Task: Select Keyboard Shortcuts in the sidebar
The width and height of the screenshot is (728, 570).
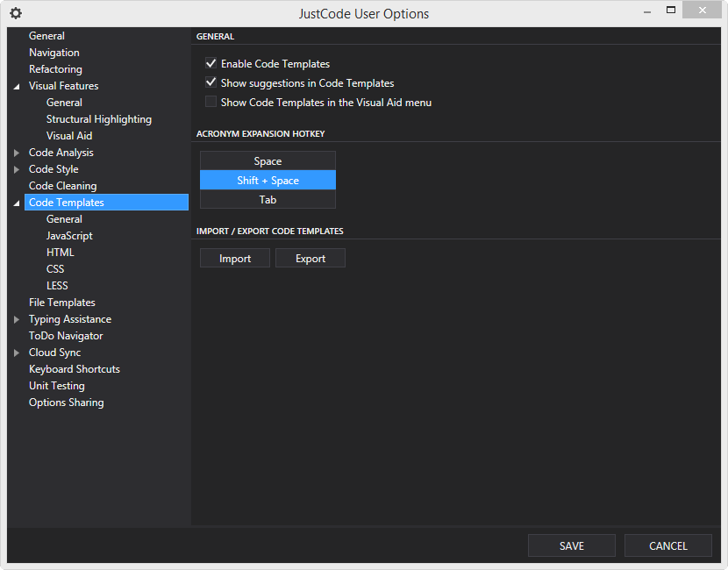Action: pyautogui.click(x=75, y=369)
